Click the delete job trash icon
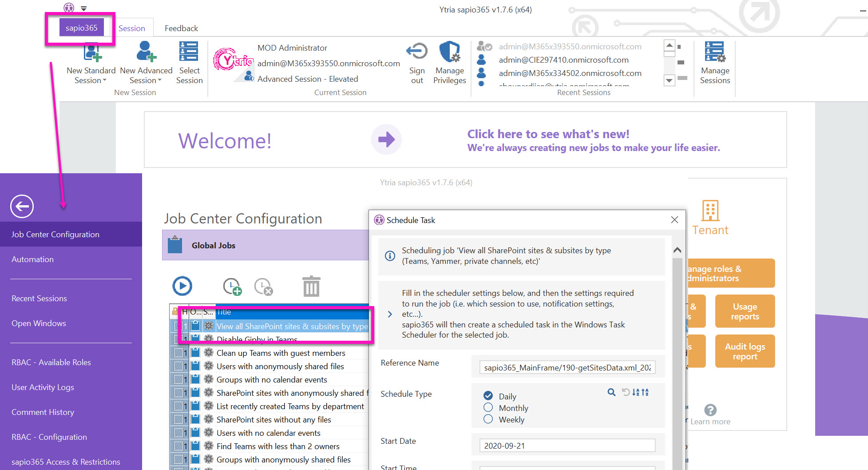This screenshot has width=868, height=470. pyautogui.click(x=311, y=286)
